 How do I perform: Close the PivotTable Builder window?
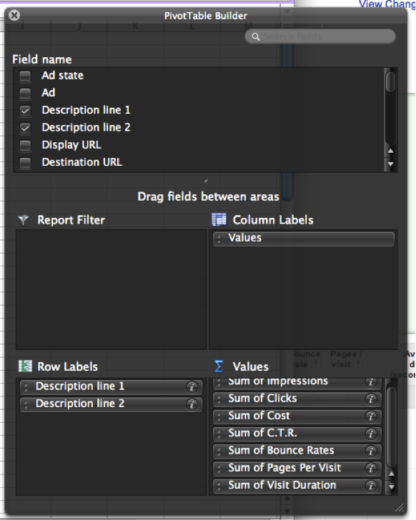14,15
